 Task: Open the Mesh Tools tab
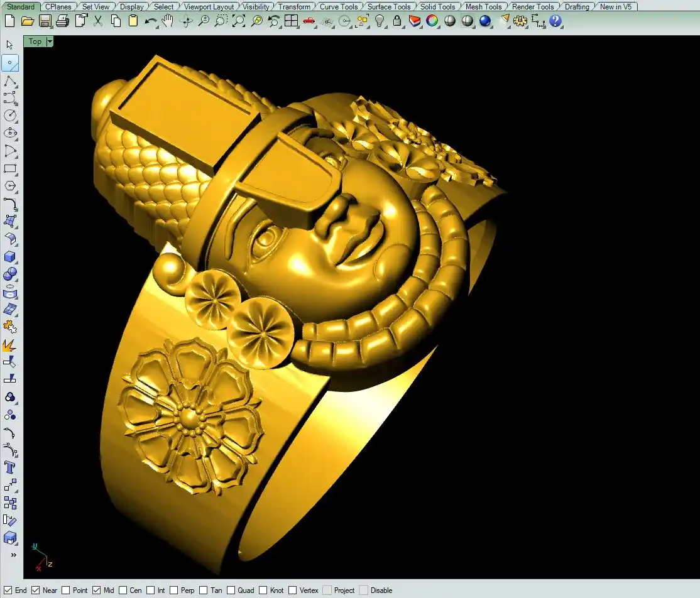[x=483, y=7]
